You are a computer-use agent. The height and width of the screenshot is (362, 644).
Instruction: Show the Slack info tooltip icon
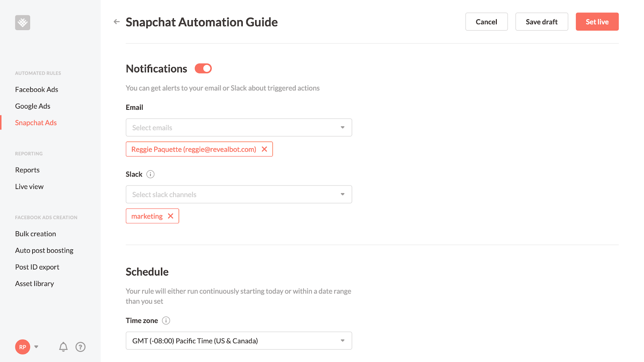(x=150, y=174)
